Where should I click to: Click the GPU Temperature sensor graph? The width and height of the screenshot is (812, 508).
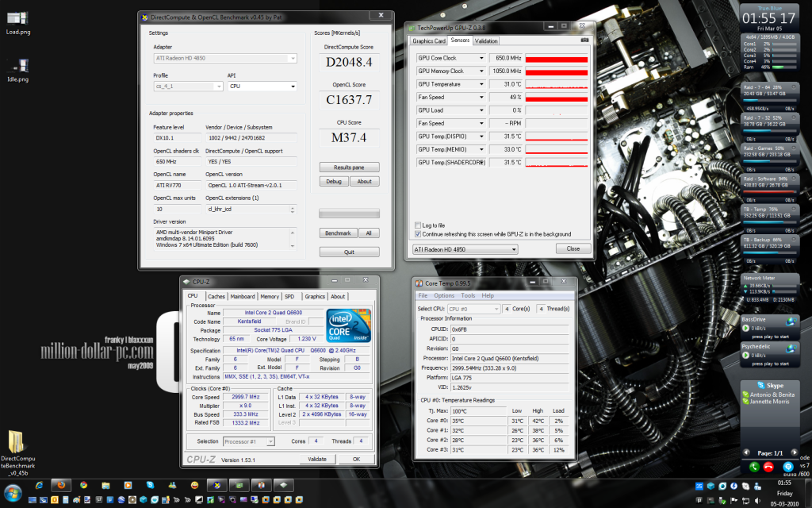pyautogui.click(x=556, y=84)
